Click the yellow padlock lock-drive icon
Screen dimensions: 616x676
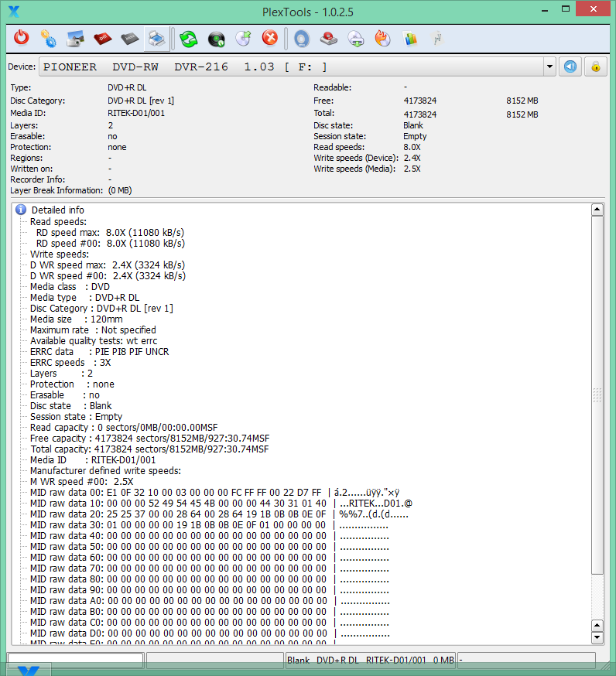(596, 67)
